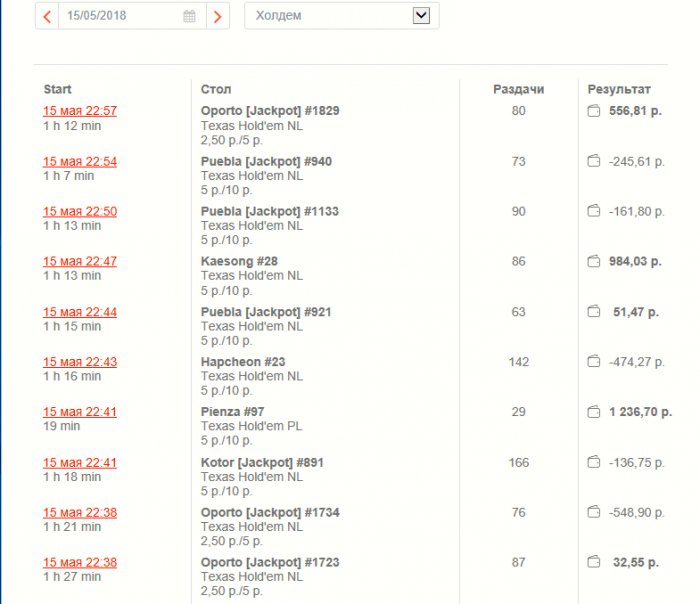Open session link 15 мая 22:47

[x=80, y=261]
